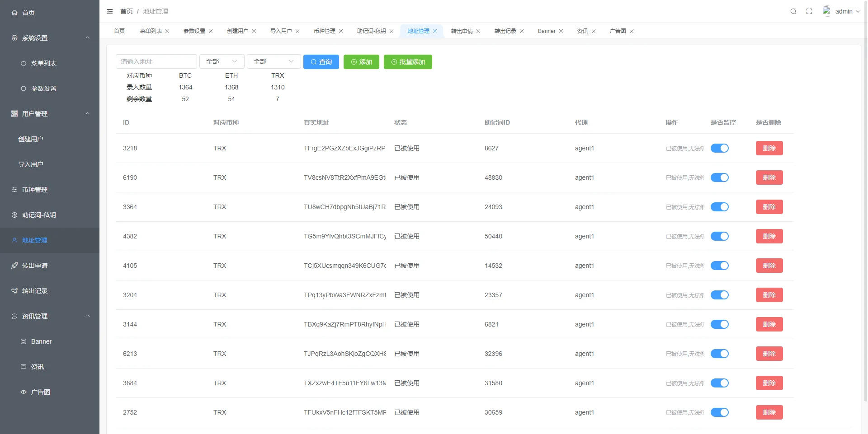Open 广告图 from the sidebar
The height and width of the screenshot is (434, 868).
pos(41,392)
